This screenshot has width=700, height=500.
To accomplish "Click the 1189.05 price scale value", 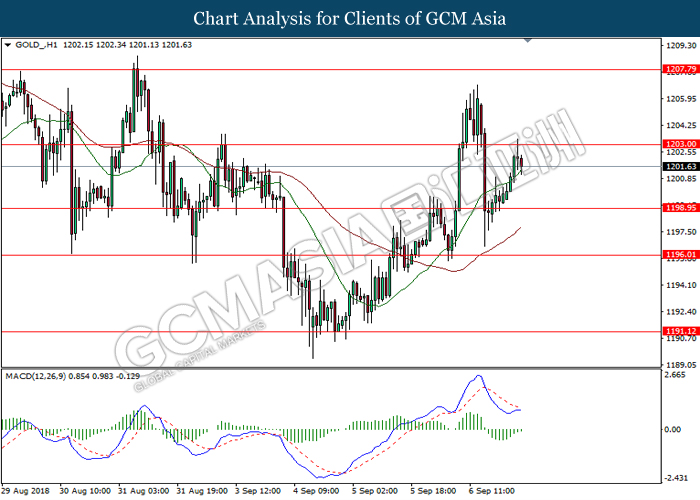I will 681,365.
